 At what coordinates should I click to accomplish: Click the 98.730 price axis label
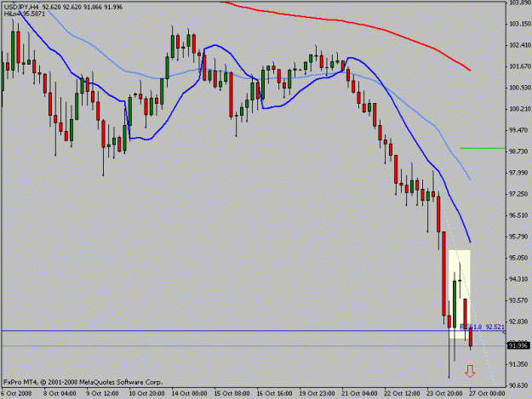pos(519,151)
